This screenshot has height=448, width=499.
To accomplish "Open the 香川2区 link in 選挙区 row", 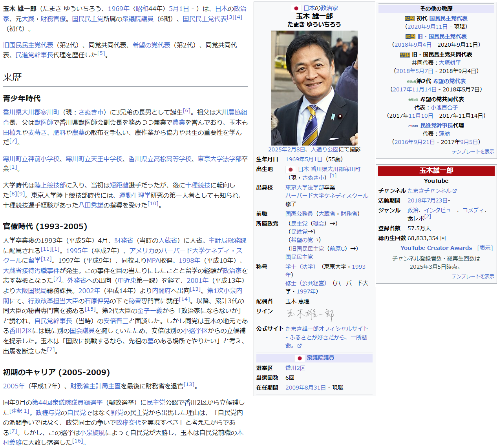I will (295, 368).
